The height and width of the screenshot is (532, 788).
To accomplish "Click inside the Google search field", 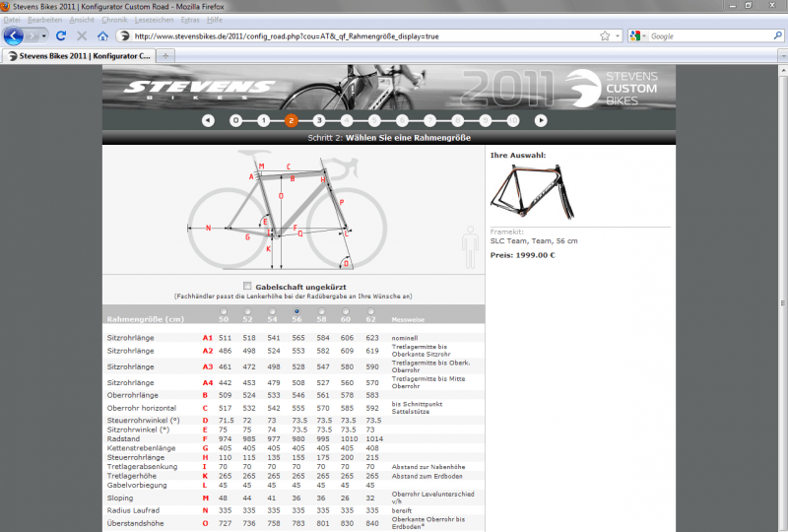I will [710, 36].
